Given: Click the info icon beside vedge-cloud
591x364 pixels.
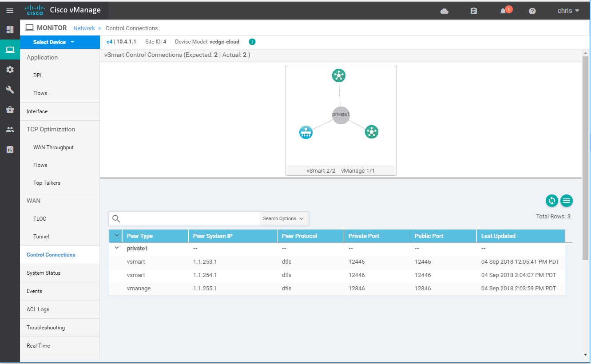Looking at the screenshot, I should point(252,42).
